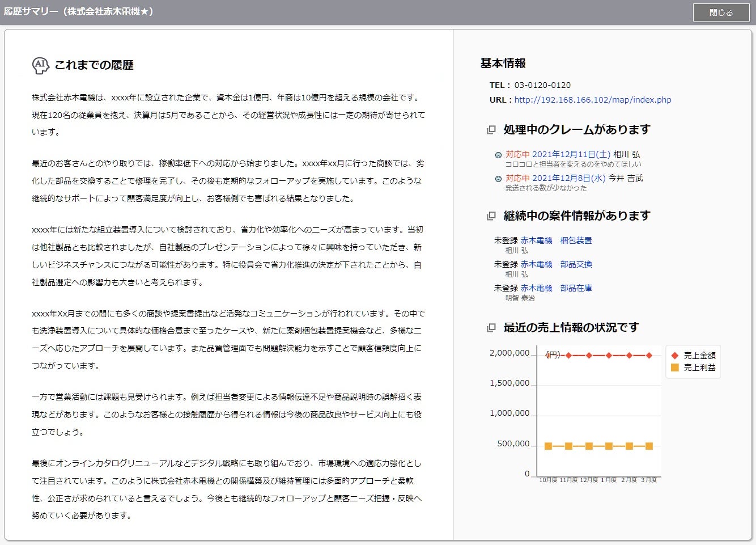Viewport: 756px width, 545px height.
Task: Click the orange 売上利益 legend swatch
Action: (674, 367)
